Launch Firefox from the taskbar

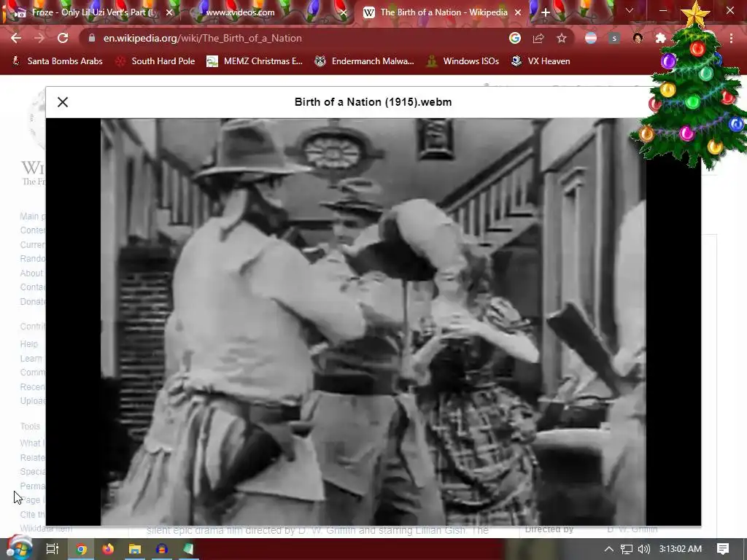[x=108, y=549]
